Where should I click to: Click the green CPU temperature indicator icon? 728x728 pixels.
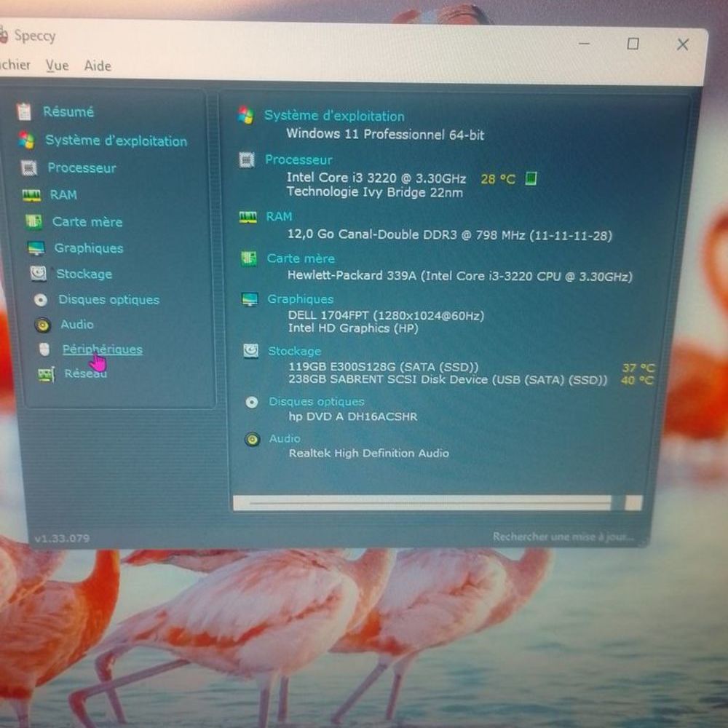531,178
